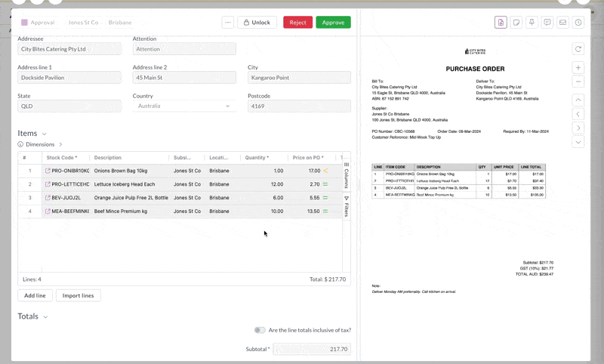Click the orange price variance icon on the Onions row
This screenshot has width=604, height=364.
point(325,171)
